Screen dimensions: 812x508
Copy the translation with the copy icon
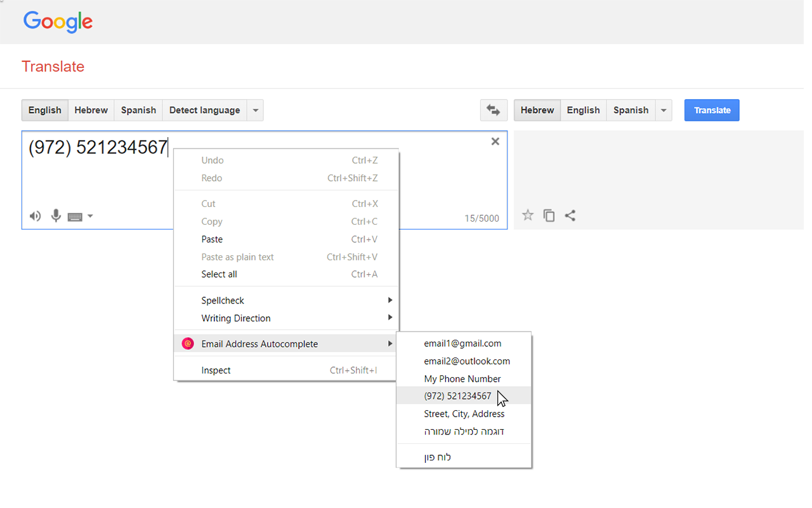click(549, 216)
